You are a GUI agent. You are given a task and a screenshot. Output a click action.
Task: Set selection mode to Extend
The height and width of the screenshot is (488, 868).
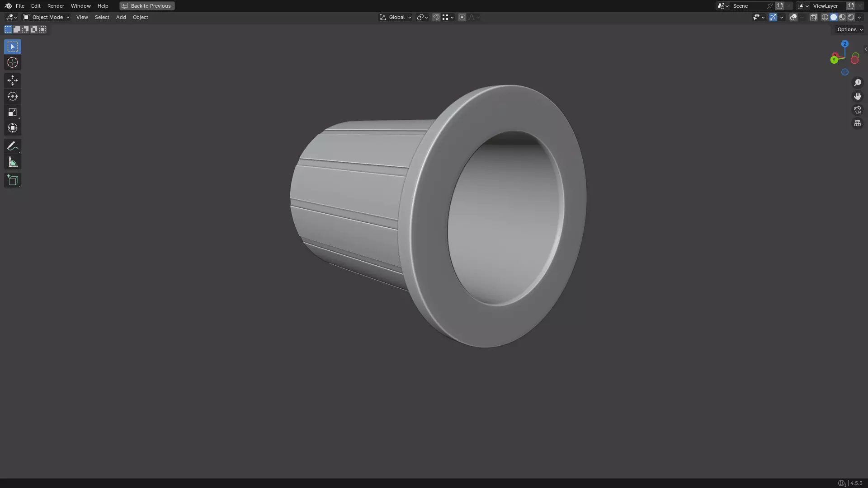[x=17, y=29]
